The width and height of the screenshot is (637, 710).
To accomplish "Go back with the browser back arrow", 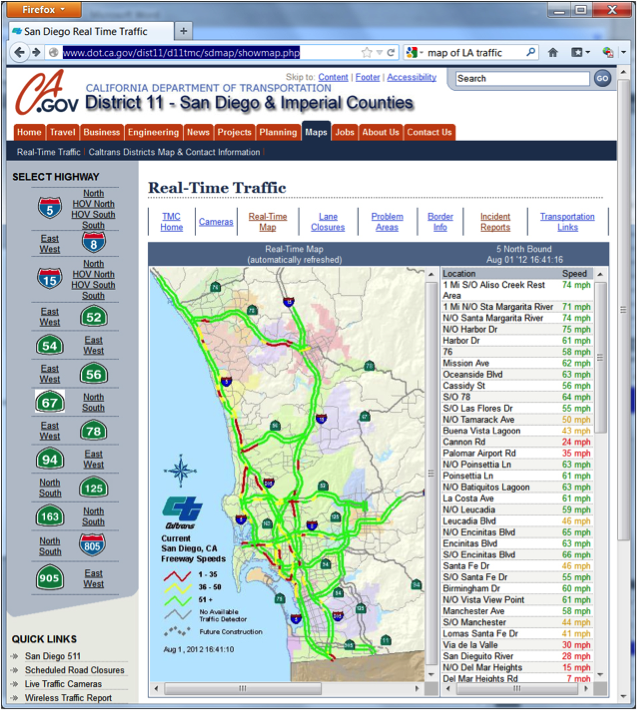I will pos(19,53).
